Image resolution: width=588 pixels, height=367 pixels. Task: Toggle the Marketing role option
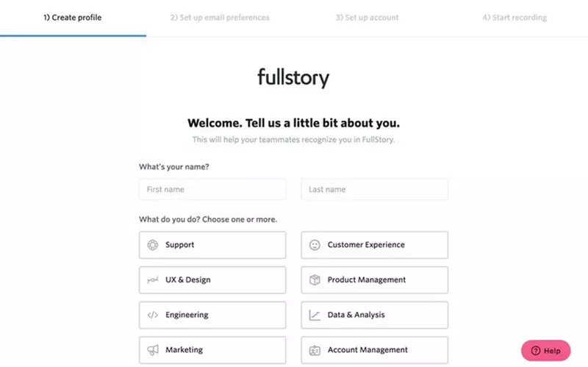[x=212, y=350]
